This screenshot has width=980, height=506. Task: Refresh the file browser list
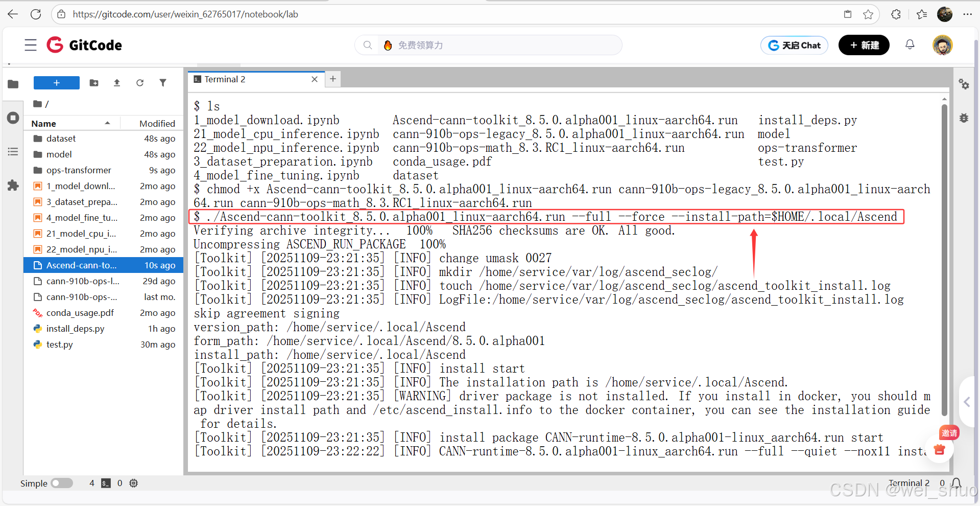(140, 82)
